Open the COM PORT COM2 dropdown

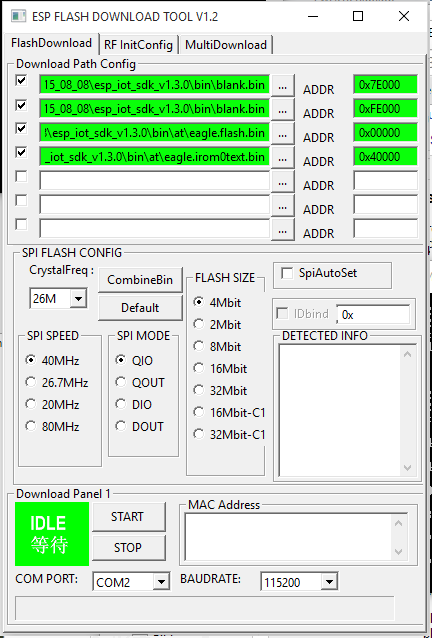click(x=161, y=582)
